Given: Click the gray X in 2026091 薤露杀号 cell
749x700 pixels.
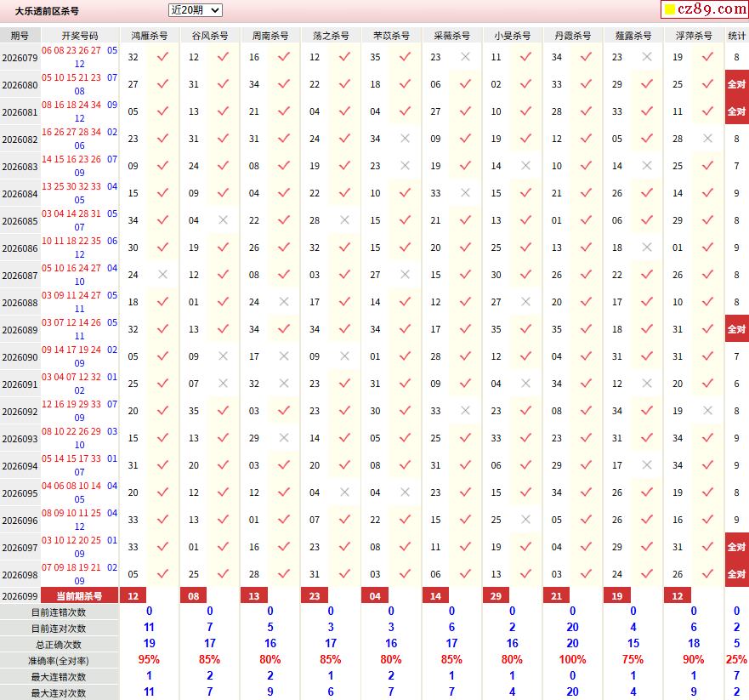Looking at the screenshot, I should click(x=647, y=384).
